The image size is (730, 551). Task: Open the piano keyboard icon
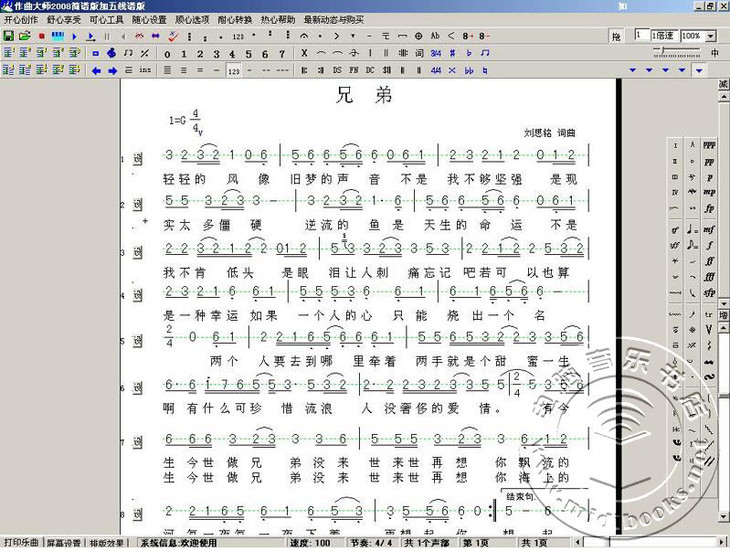point(58,36)
